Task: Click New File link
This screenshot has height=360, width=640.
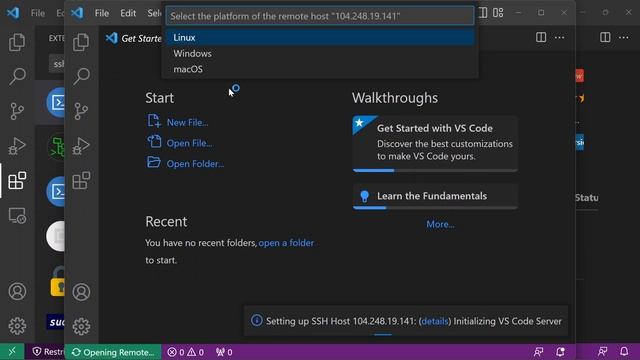Action: click(x=187, y=122)
